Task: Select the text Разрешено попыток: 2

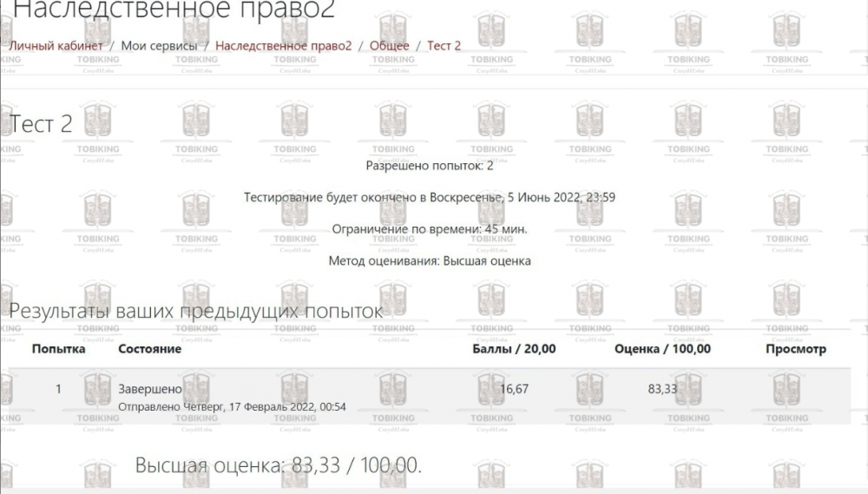Action: coord(430,166)
